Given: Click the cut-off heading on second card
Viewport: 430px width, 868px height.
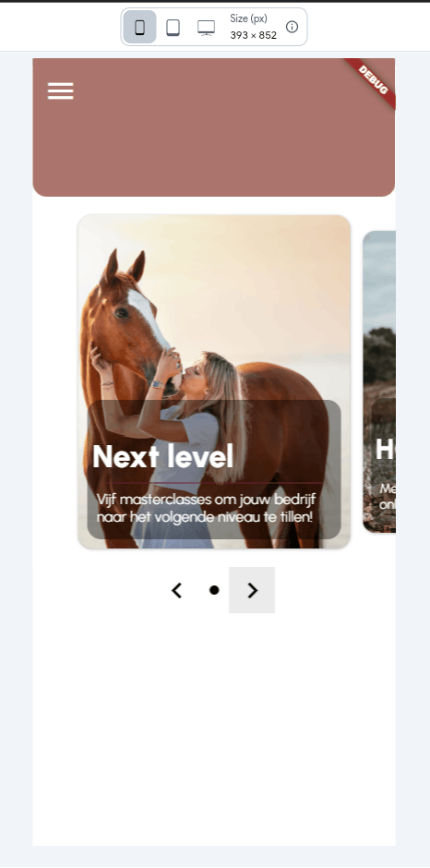Looking at the screenshot, I should tap(385, 449).
